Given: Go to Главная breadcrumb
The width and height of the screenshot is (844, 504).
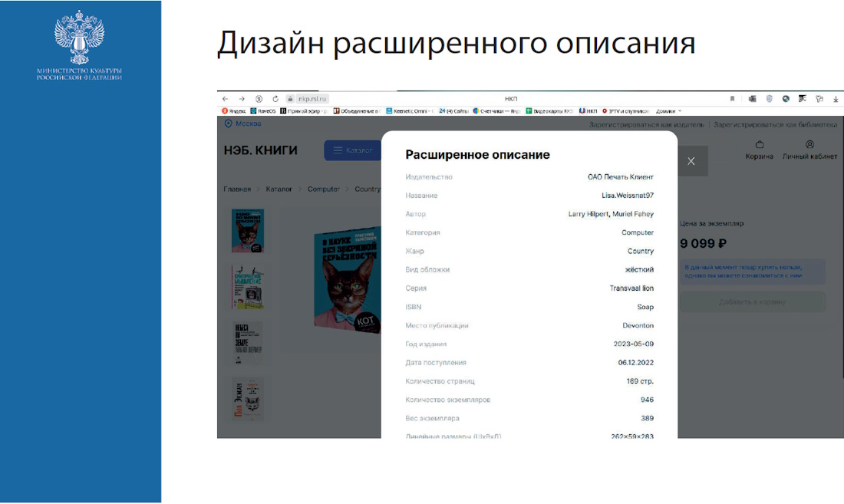Looking at the screenshot, I should pos(237,189).
